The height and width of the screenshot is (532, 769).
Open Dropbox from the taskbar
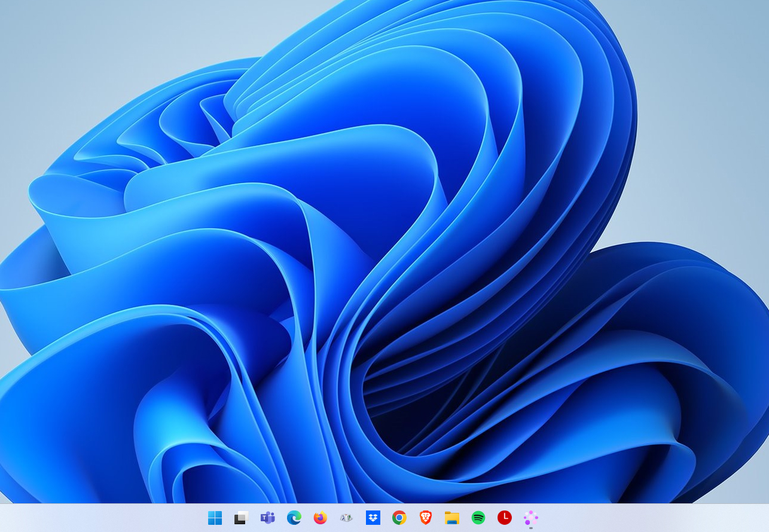373,518
